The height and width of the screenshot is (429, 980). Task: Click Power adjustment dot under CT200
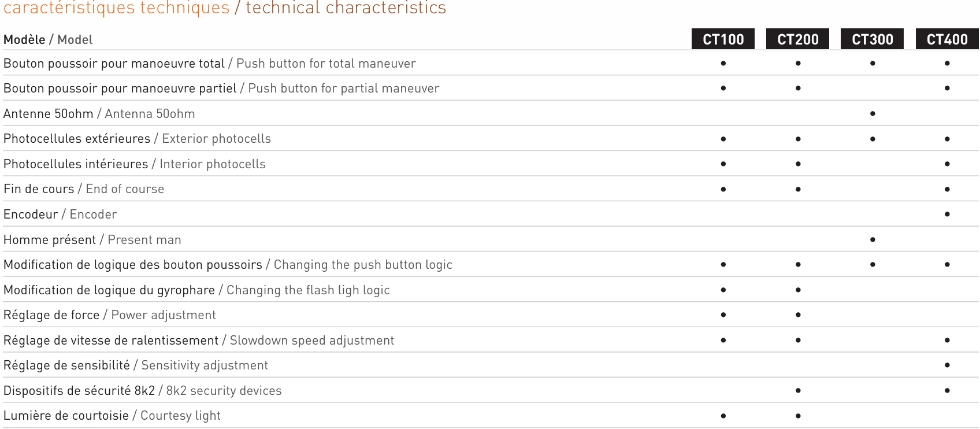pyautogui.click(x=798, y=315)
